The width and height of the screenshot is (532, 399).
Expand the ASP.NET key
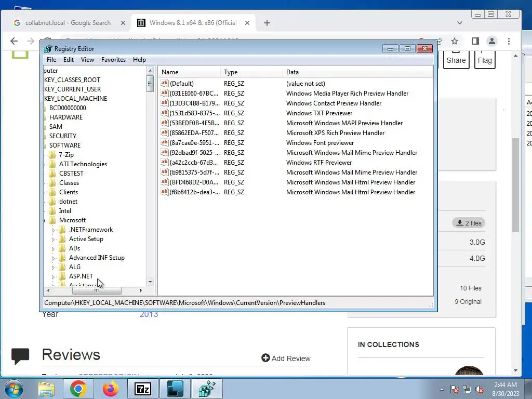tap(54, 277)
